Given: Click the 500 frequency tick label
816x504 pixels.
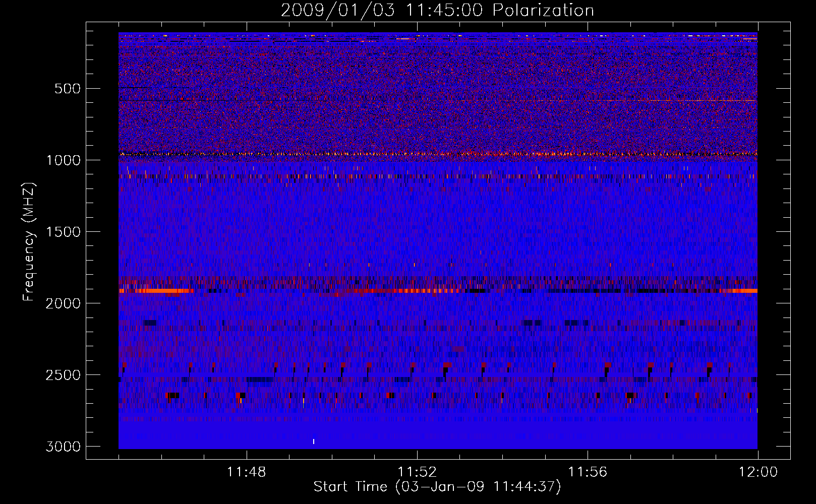Looking at the screenshot, I should (x=67, y=89).
